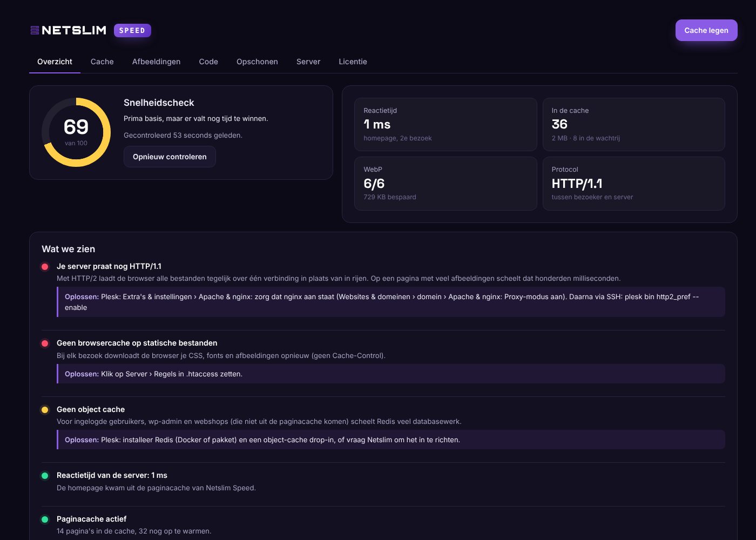The image size is (756, 540).
Task: Click the green dot beside Paginacache actief
Action: (x=45, y=519)
